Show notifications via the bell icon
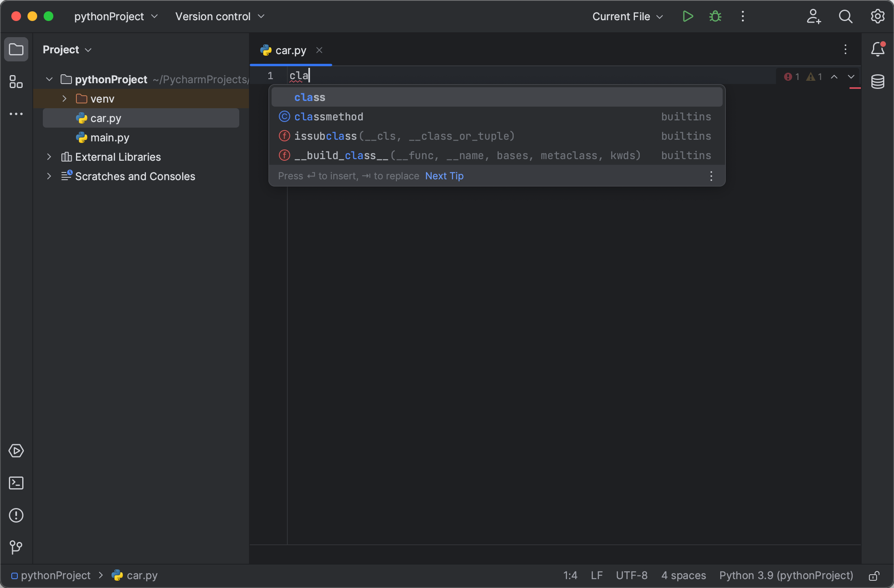The width and height of the screenshot is (894, 588). pyautogui.click(x=877, y=49)
